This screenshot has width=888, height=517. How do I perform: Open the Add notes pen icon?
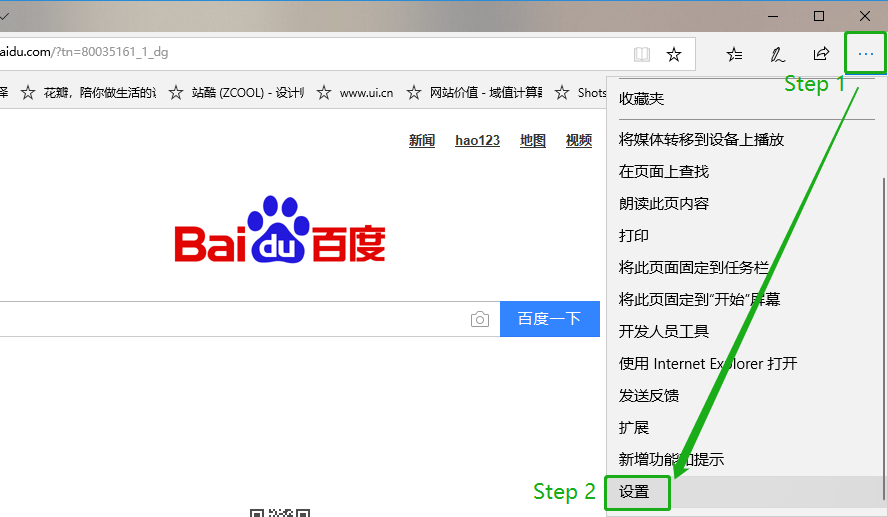[778, 54]
